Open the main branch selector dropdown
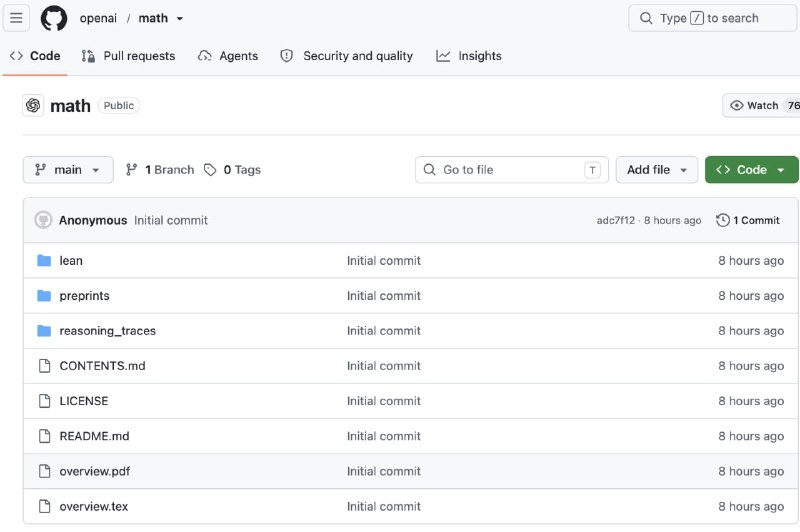800x532 pixels. 68,170
